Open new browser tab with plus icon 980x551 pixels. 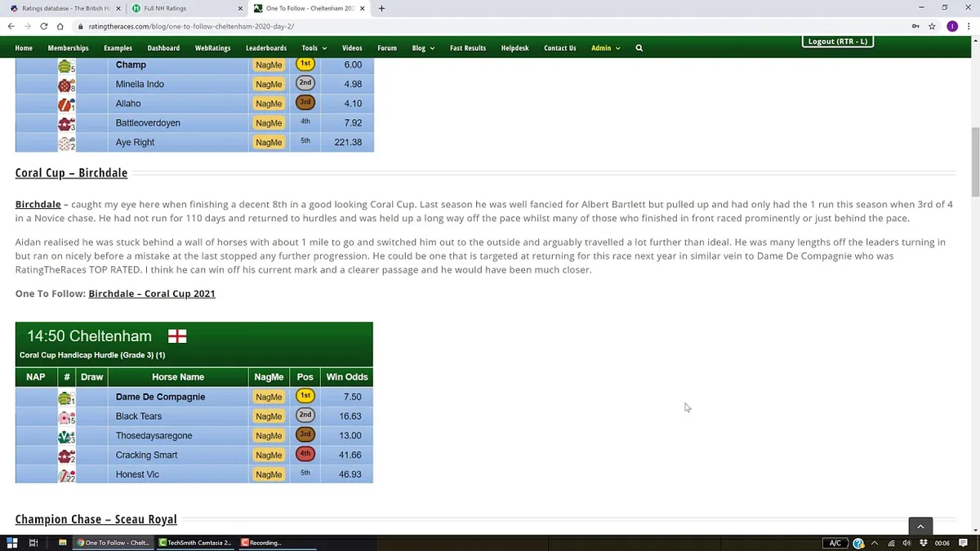pos(381,8)
